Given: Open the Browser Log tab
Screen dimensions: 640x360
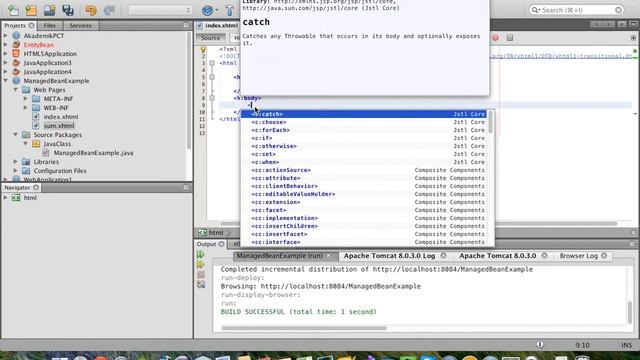Looking at the screenshot, I should pyautogui.click(x=578, y=256).
